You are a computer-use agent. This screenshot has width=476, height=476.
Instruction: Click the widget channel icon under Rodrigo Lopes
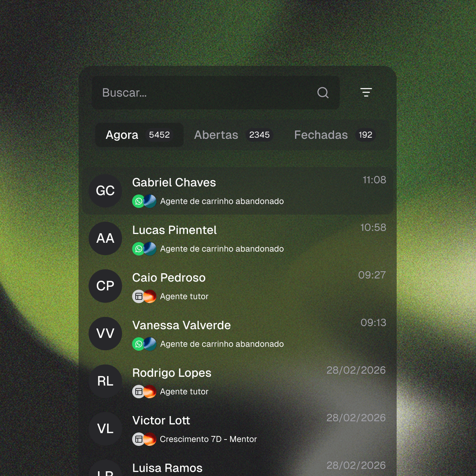138,392
